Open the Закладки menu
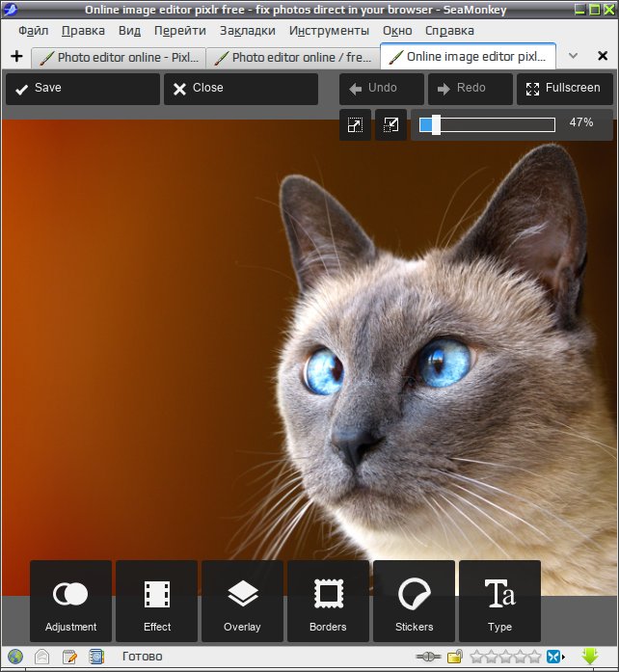This screenshot has height=672, width=619. 248,31
